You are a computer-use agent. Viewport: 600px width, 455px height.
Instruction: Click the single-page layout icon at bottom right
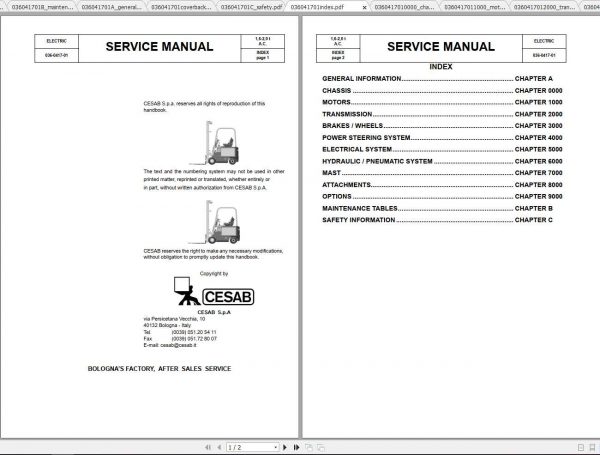(x=580, y=447)
